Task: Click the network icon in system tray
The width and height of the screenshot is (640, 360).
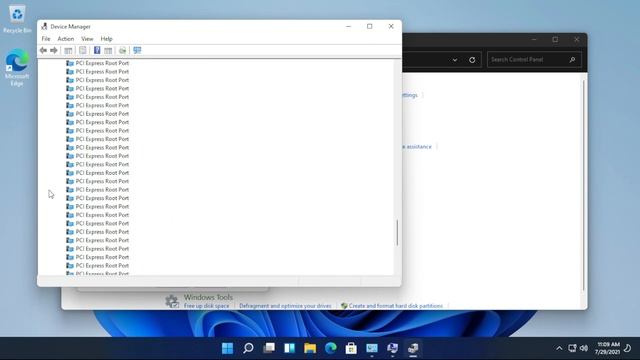Action: 572,348
